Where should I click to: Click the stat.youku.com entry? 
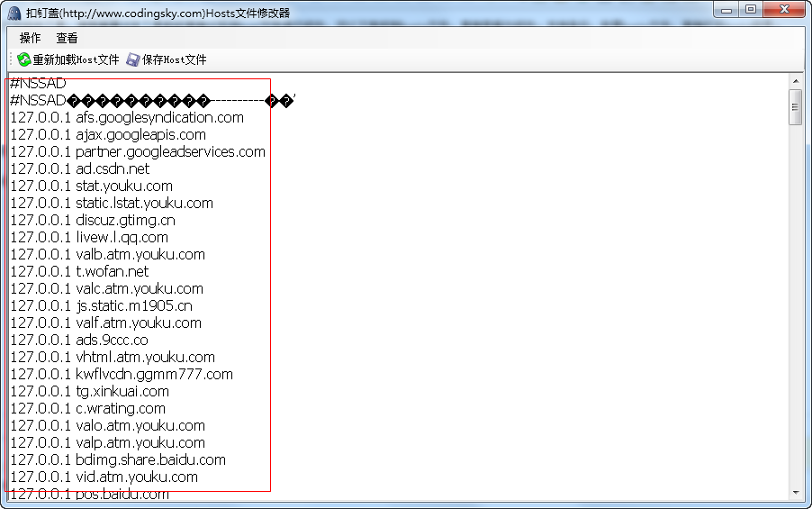pyautogui.click(x=92, y=186)
